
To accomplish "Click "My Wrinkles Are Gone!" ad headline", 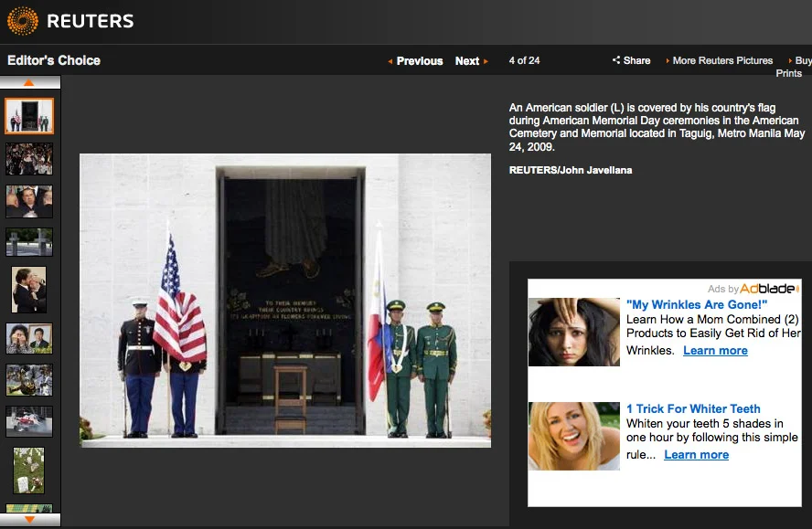I will 697,304.
